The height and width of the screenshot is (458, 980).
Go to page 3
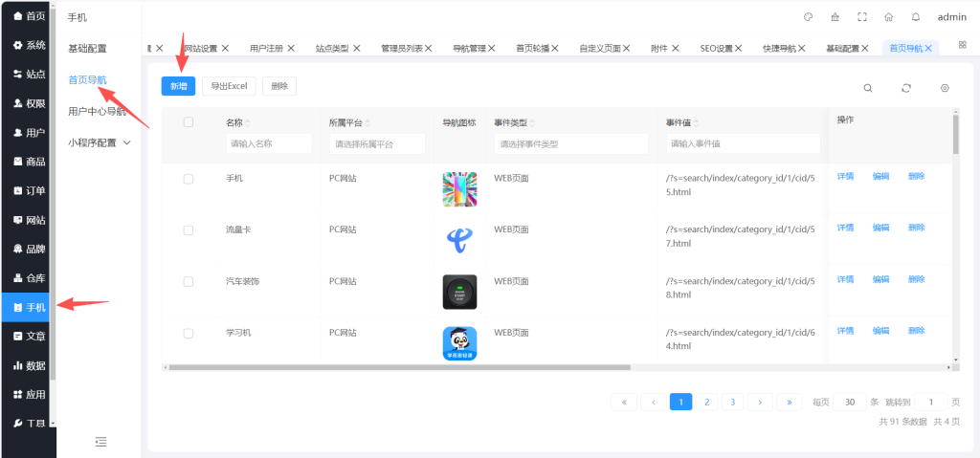click(732, 402)
